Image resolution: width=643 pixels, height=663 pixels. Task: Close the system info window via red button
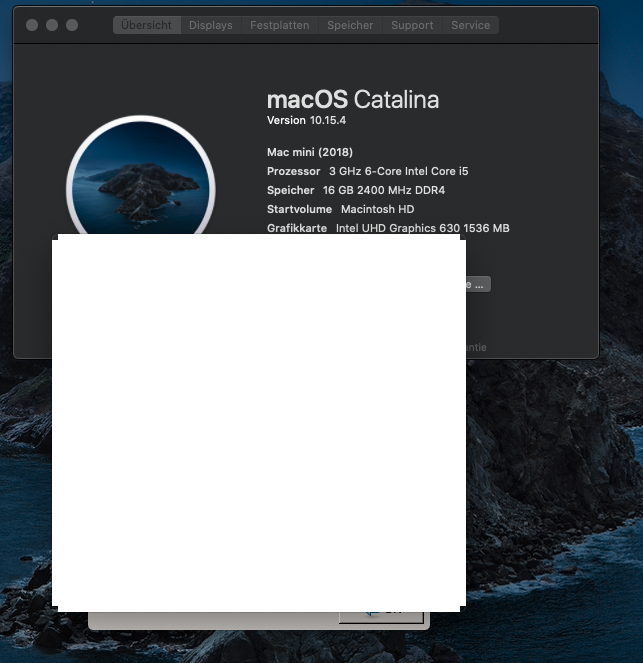click(32, 25)
